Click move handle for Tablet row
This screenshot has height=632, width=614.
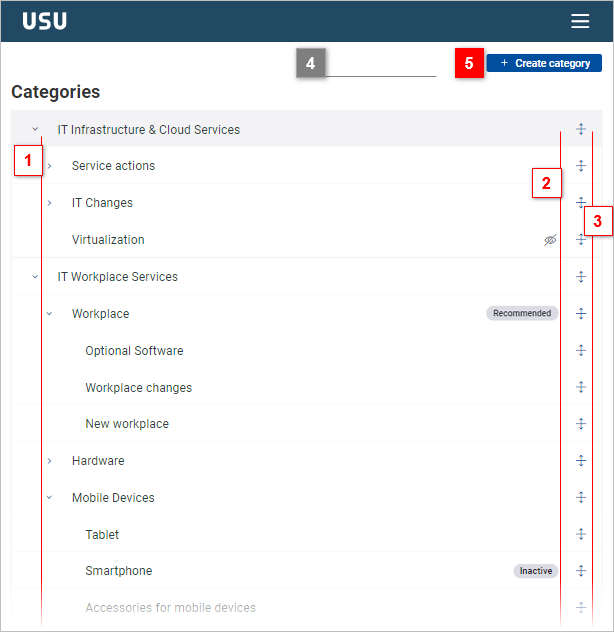click(x=581, y=535)
